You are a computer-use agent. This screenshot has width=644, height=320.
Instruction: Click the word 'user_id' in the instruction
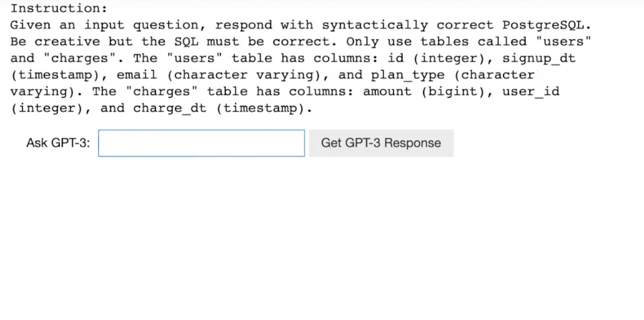coord(530,92)
